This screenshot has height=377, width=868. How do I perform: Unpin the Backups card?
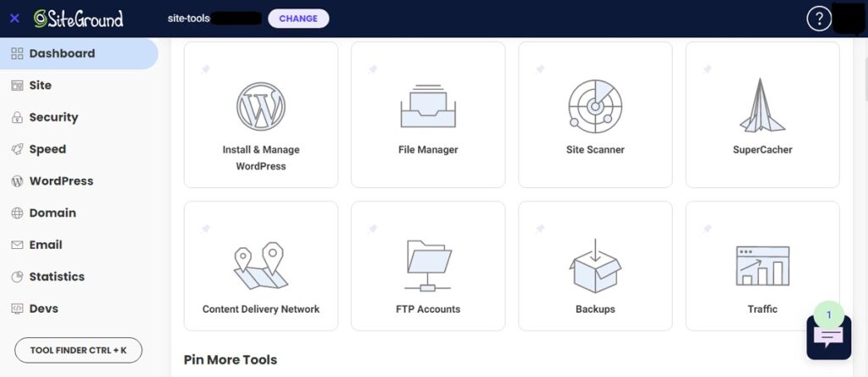click(x=540, y=229)
